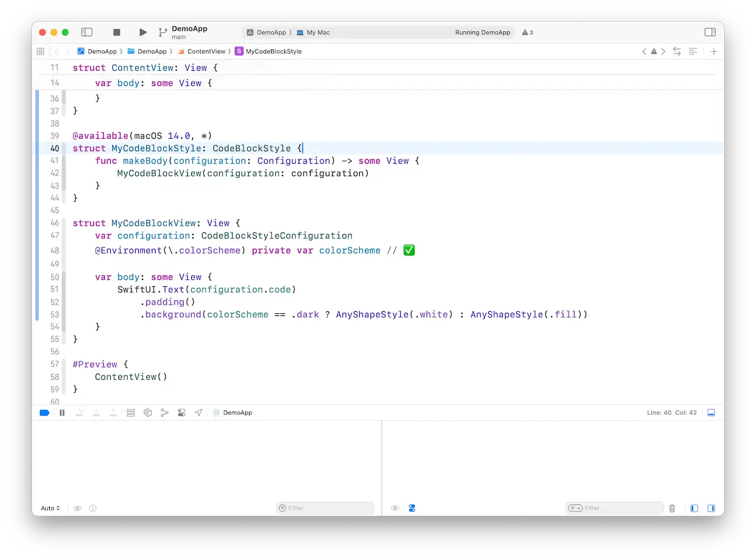
Task: Open Environment Overrides in the debug bar
Action: (181, 412)
